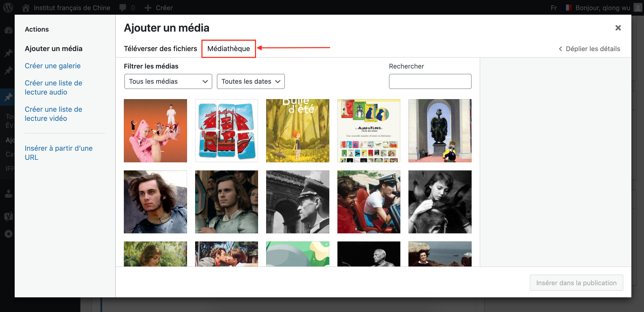Click the plus Créer icon in the admin bar

[148, 8]
